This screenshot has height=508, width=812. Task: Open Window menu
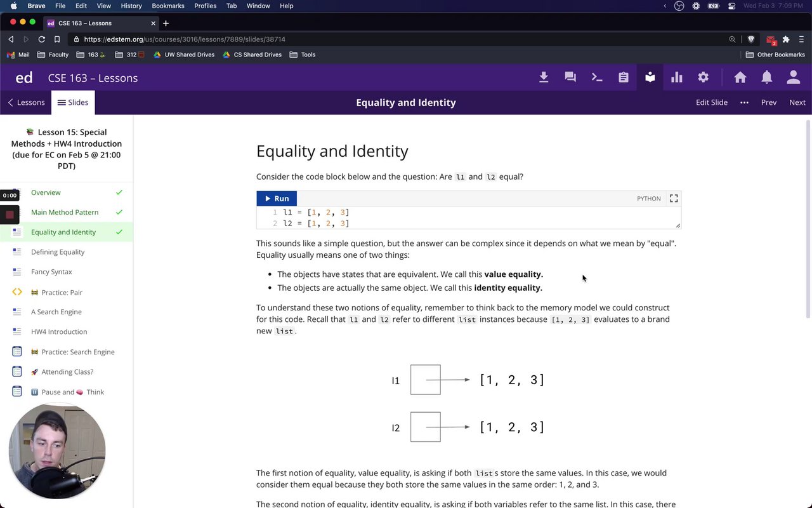point(258,6)
